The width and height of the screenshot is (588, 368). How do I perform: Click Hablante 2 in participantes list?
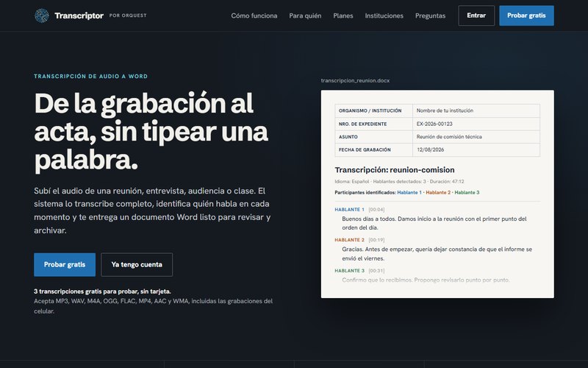point(438,192)
